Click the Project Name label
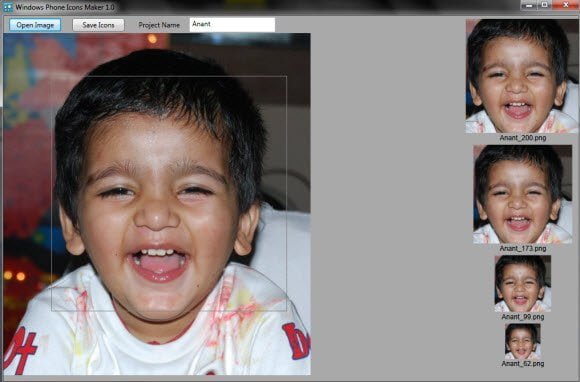This screenshot has height=382, width=580. click(x=159, y=25)
